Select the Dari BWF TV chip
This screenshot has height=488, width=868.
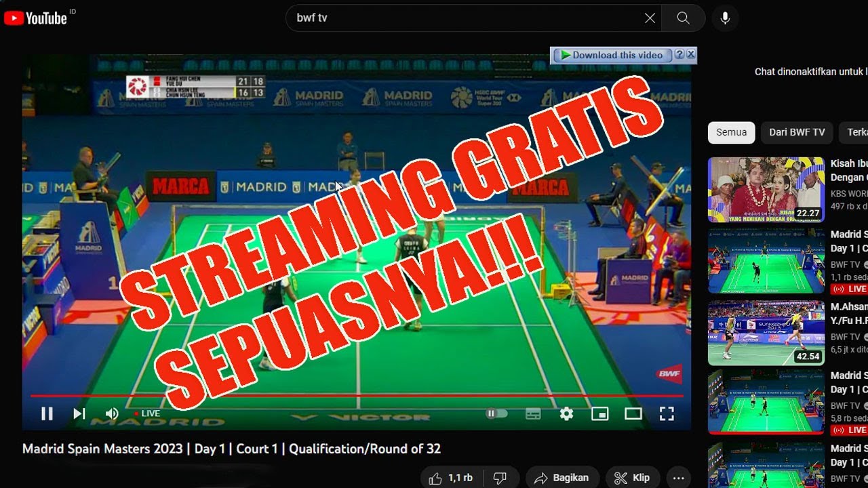click(797, 132)
